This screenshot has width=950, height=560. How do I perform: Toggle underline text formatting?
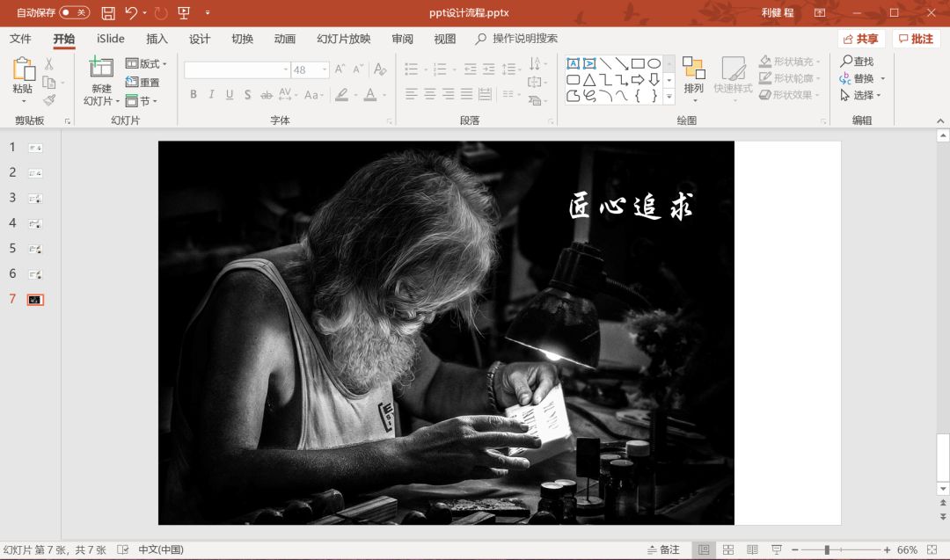230,94
